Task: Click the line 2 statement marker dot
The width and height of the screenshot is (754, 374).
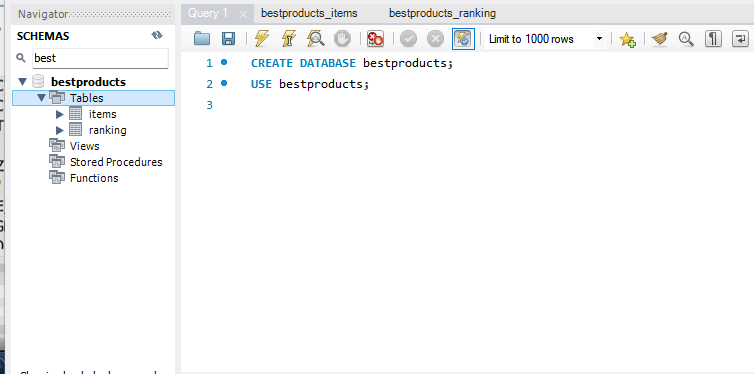Action: click(224, 83)
